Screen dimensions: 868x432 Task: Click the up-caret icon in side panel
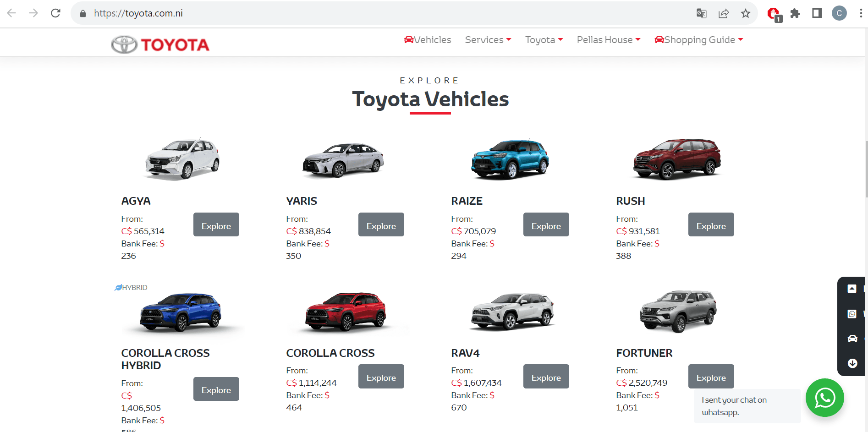tap(852, 289)
